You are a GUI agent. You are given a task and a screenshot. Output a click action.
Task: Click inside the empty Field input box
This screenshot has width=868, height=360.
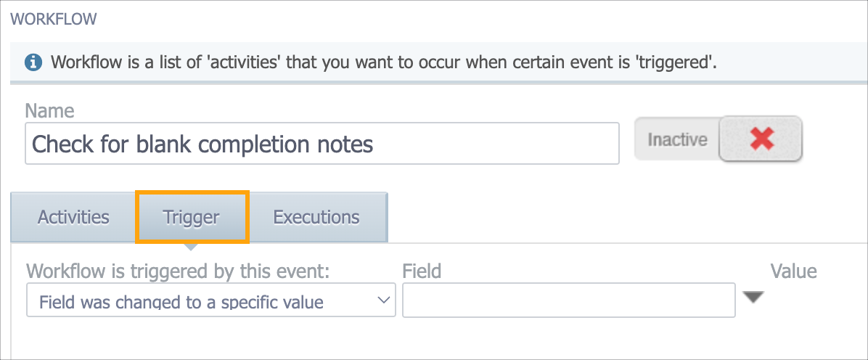click(568, 300)
